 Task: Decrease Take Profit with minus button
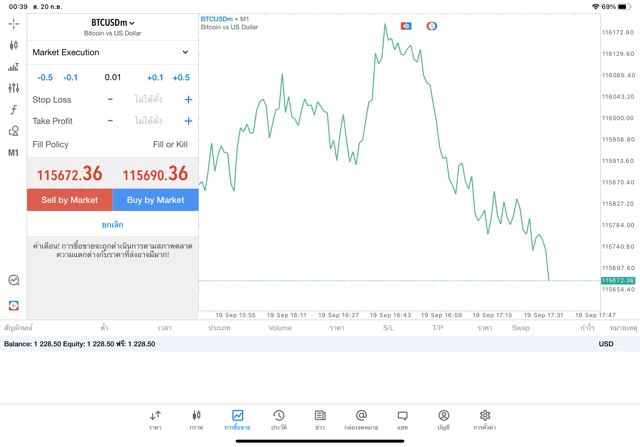[x=110, y=121]
